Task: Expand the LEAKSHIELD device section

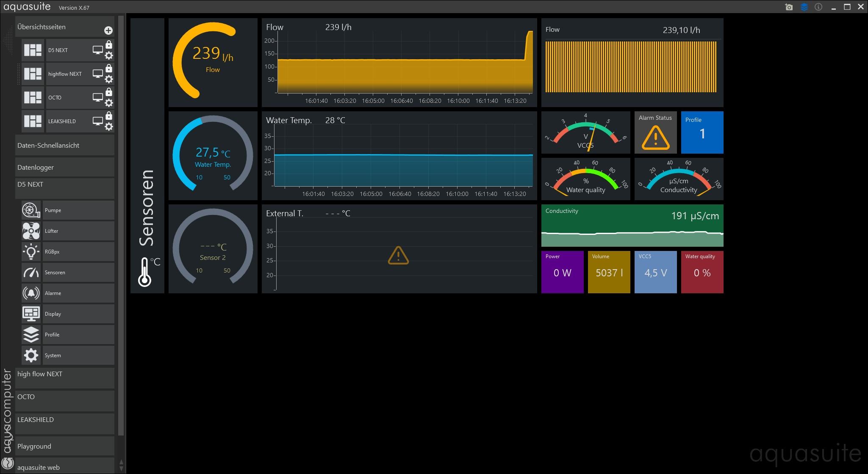Action: tap(65, 424)
